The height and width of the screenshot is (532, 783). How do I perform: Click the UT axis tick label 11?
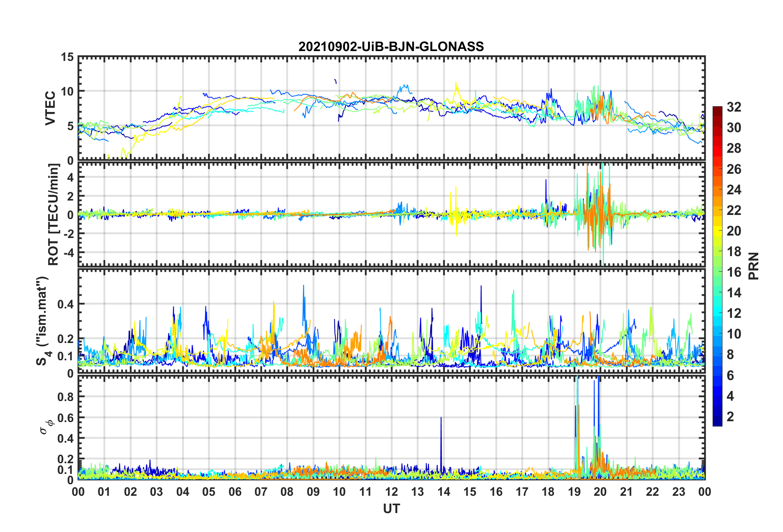(366, 492)
